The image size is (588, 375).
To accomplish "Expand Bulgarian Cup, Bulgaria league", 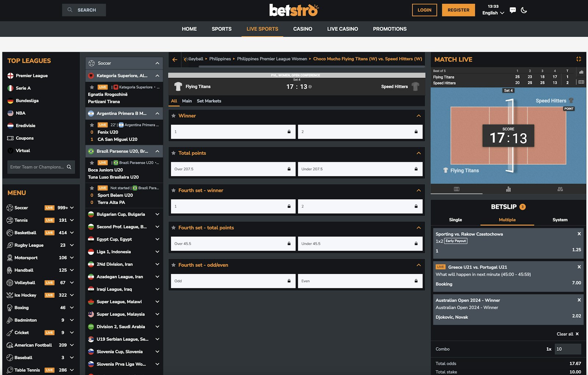I will (x=157, y=214).
